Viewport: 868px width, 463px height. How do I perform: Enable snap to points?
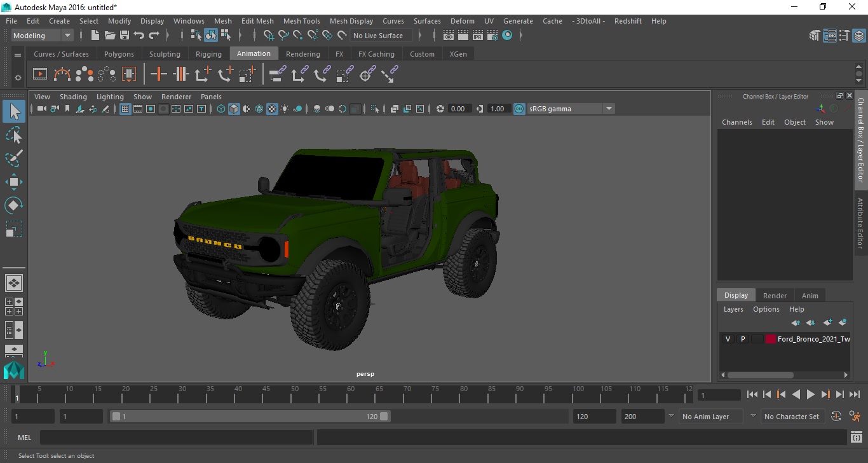(x=298, y=35)
